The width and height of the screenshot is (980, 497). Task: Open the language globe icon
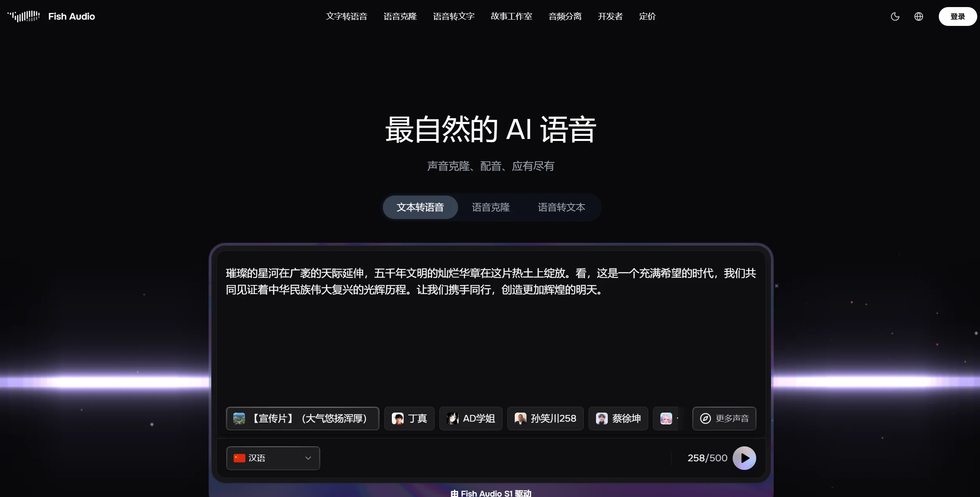(x=919, y=16)
